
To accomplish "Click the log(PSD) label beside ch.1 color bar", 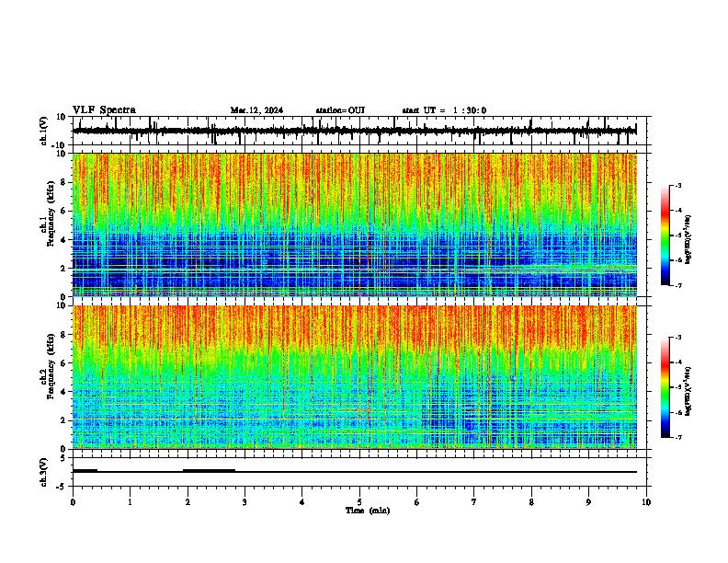I will [688, 239].
